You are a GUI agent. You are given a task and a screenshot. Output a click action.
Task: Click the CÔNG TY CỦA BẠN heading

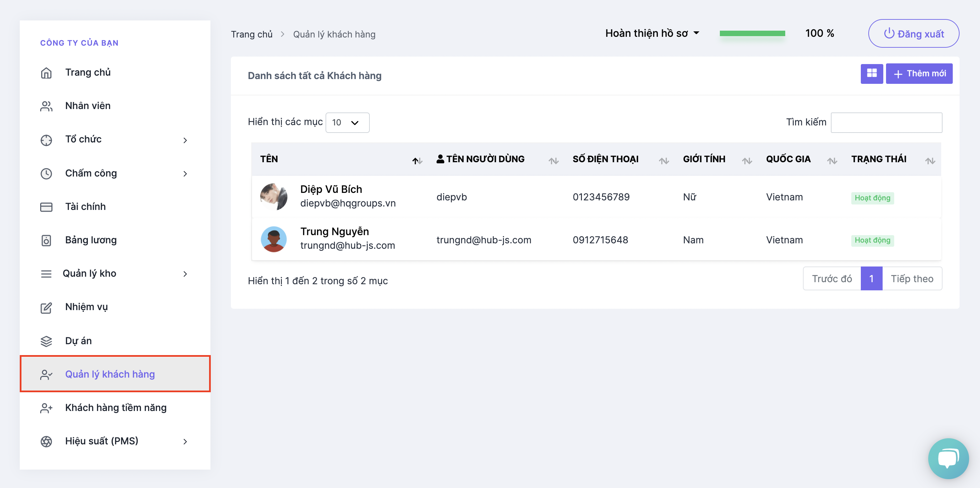pos(79,43)
